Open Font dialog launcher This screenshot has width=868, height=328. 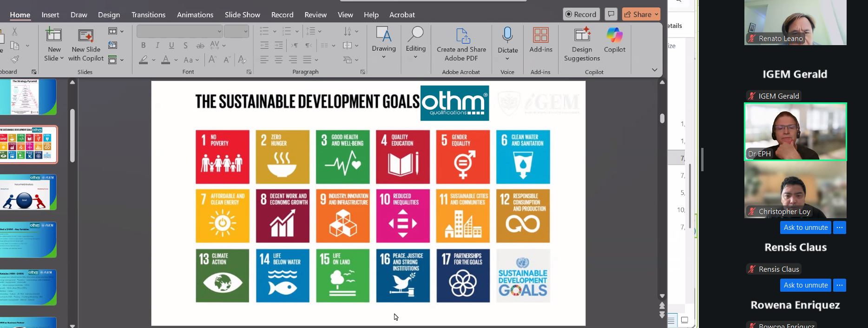pos(249,72)
